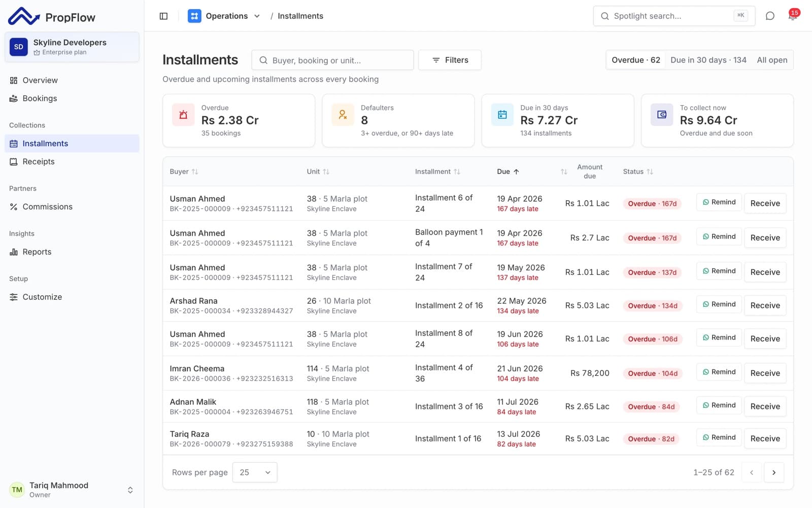812x508 pixels.
Task: Remind Arshad Rana about installment
Action: pos(719,304)
